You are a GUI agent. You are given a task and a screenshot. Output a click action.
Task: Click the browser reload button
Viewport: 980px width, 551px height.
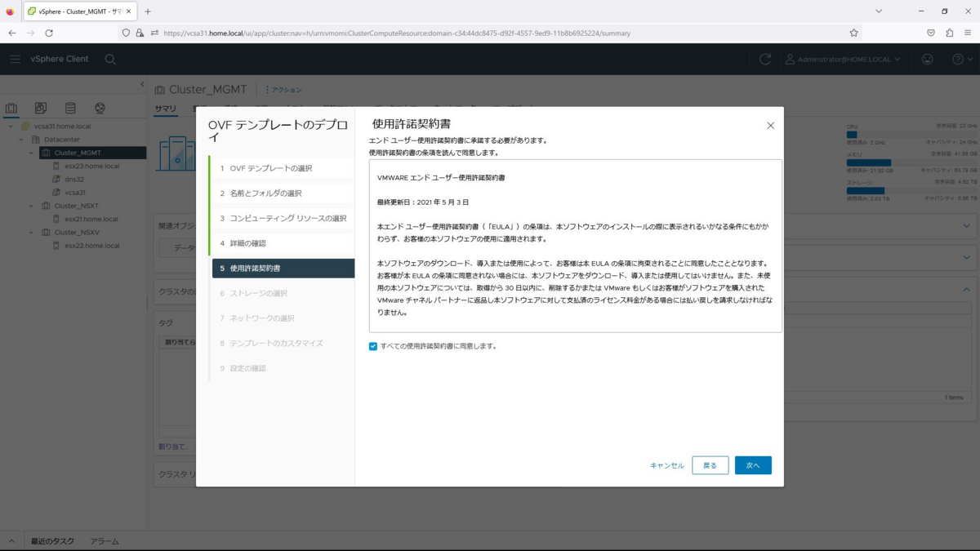click(49, 33)
